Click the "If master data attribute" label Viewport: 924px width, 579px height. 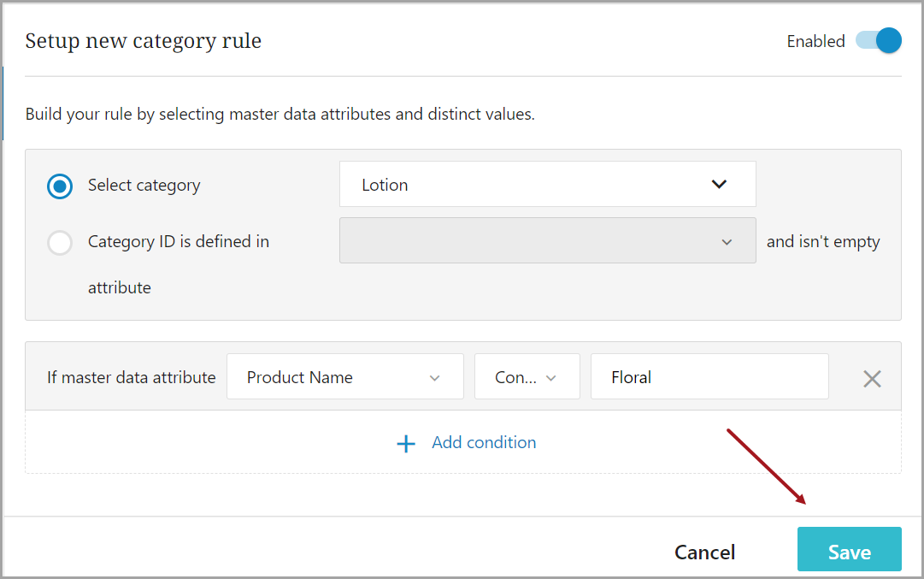pos(132,377)
